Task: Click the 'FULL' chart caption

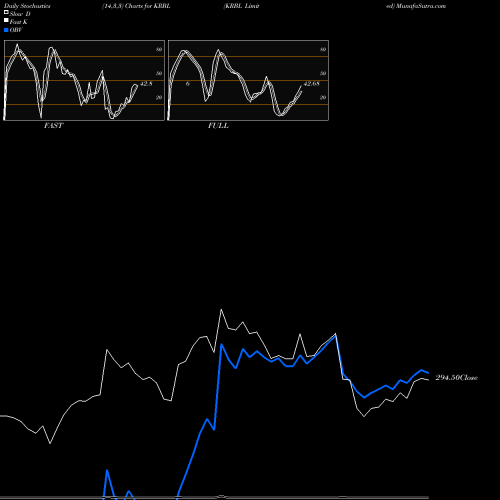Action: 218,126
